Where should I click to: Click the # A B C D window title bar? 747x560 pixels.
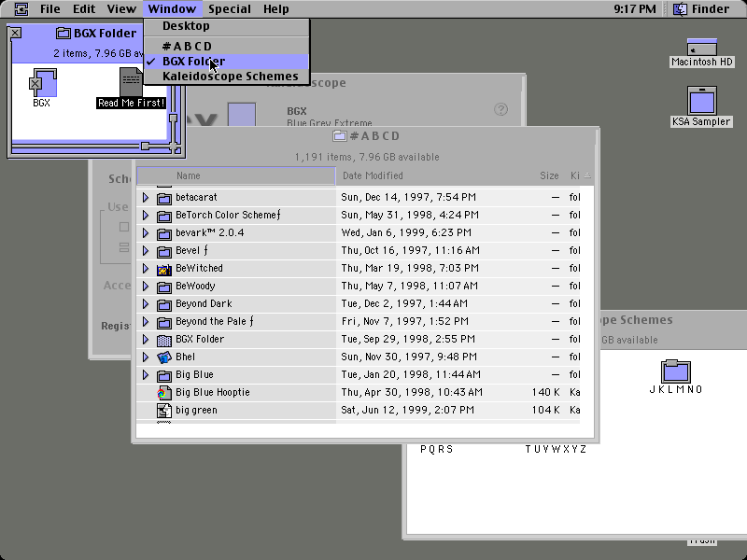point(365,136)
